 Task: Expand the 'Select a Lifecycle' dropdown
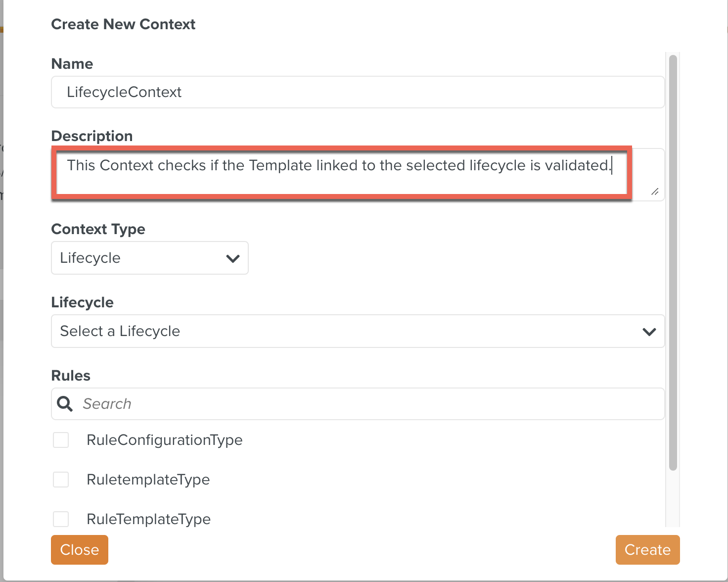pyautogui.click(x=357, y=331)
